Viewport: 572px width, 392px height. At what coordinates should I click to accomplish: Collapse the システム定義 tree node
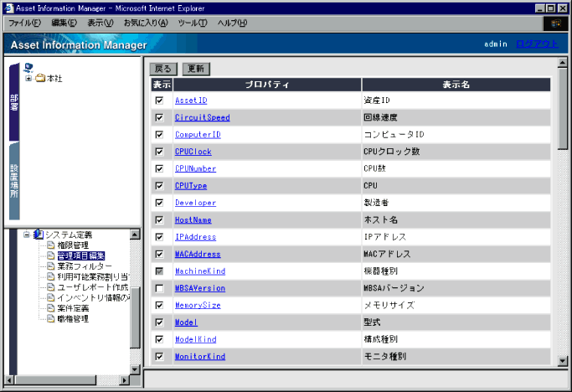click(26, 235)
